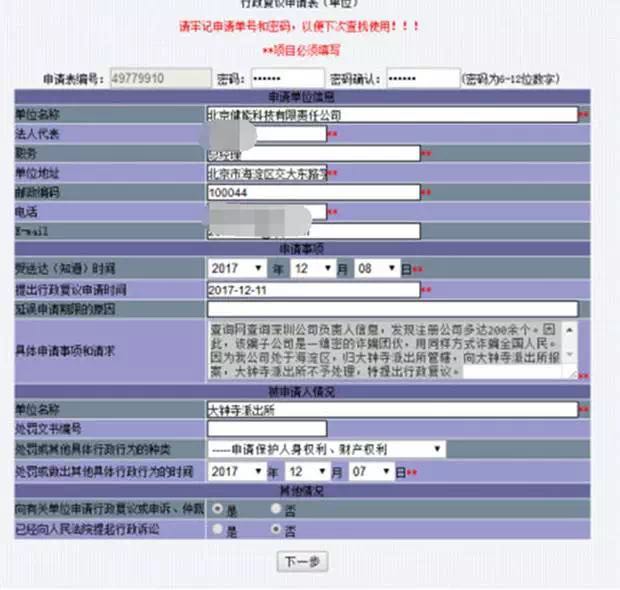Image resolution: width=620 pixels, height=590 pixels.
Task: Click the 被申请人 单位名称 field 大钟寺派出所
Action: point(391,409)
